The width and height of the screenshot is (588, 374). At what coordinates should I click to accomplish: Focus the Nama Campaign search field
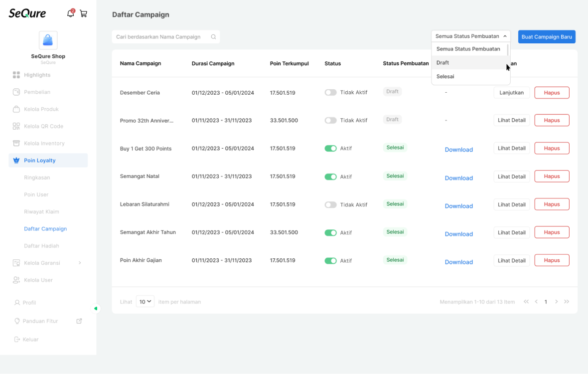click(x=166, y=37)
